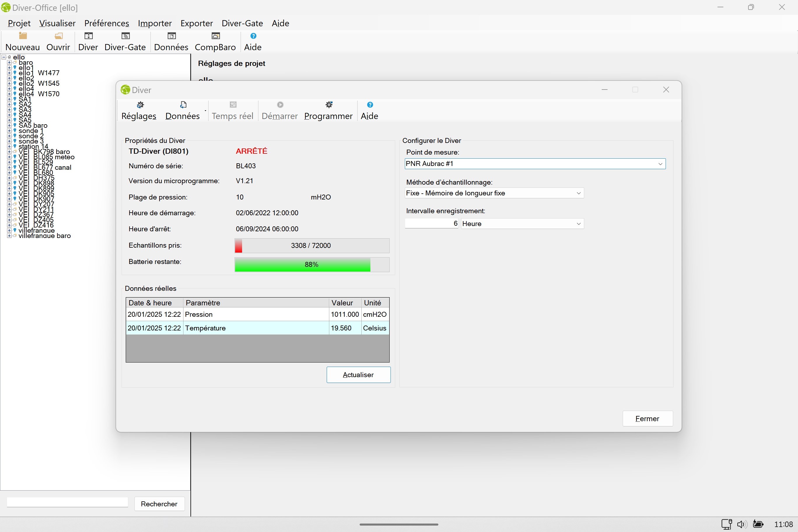
Task: Open the Méthode d'échantillonnage dropdown
Action: (578, 193)
